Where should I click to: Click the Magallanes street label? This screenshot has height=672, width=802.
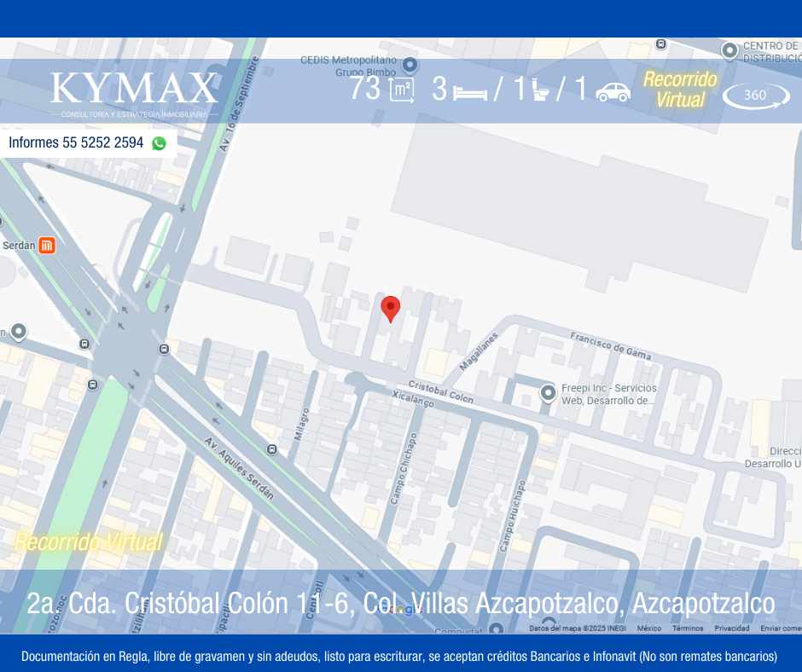point(479,352)
